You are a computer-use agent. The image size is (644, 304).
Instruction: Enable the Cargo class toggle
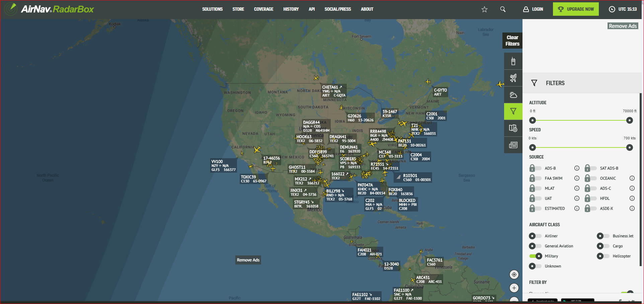tap(603, 246)
